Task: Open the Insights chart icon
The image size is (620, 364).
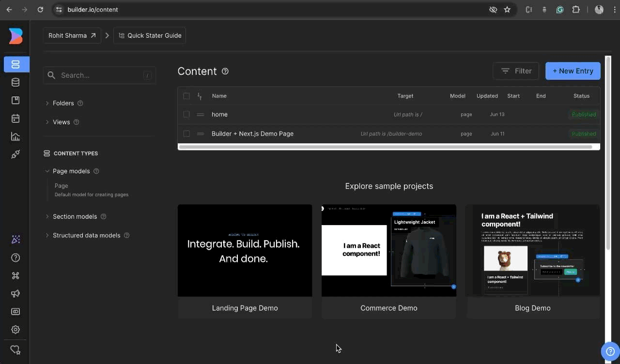Action: tap(15, 136)
